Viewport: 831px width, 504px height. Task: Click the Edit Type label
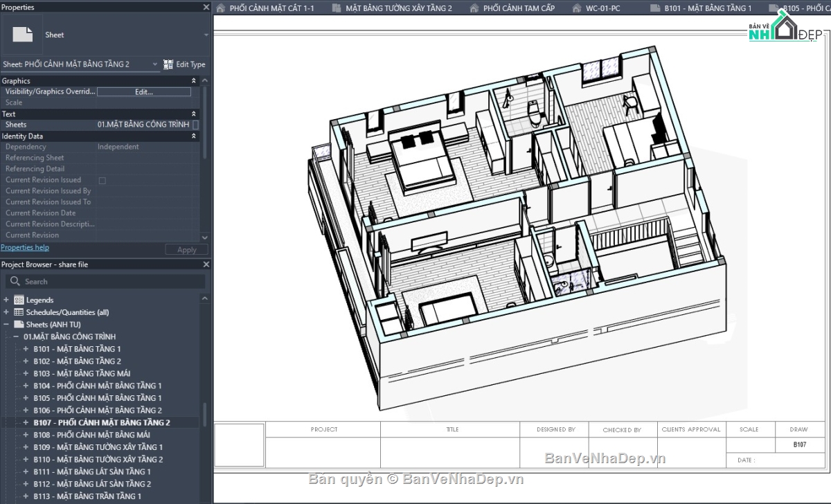pyautogui.click(x=190, y=64)
